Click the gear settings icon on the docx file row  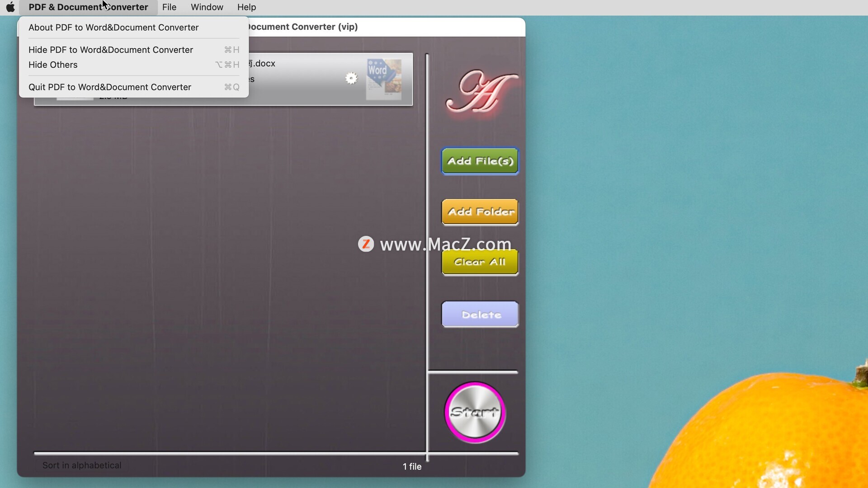(x=351, y=79)
